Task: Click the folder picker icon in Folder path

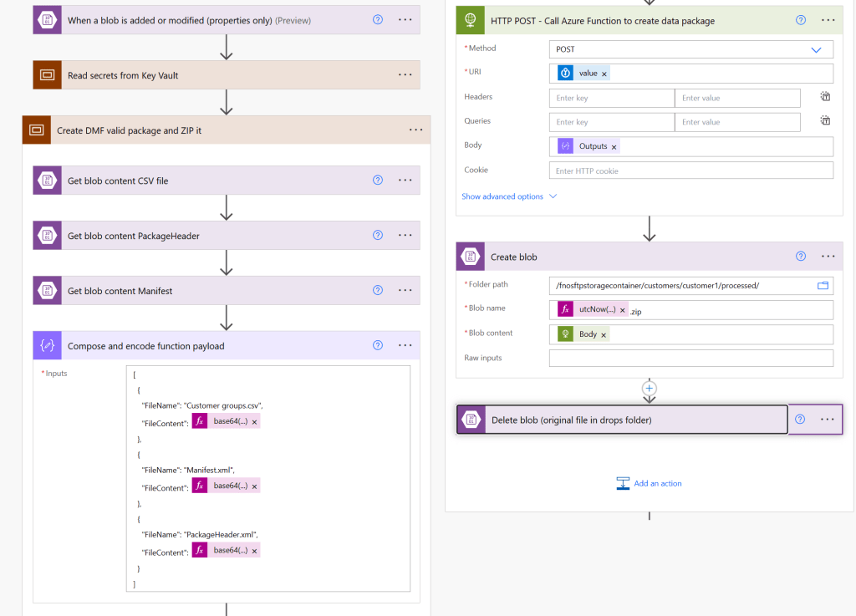Action: pyautogui.click(x=823, y=286)
